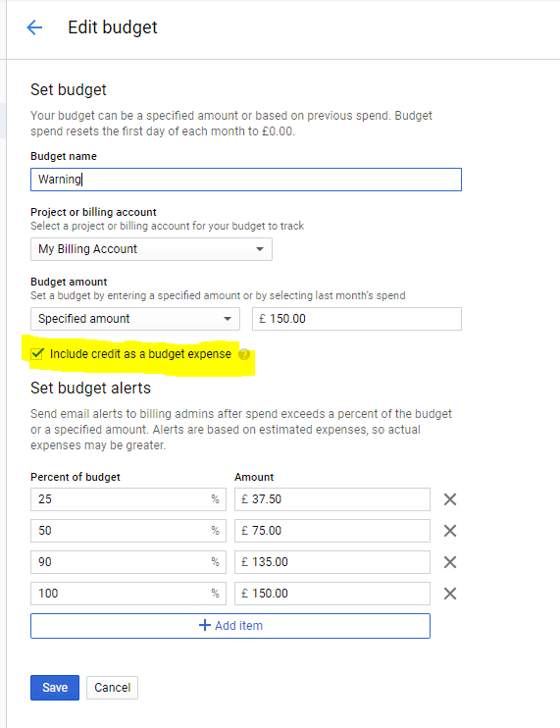Delete the 50 percent alert row
Viewport: 560px width, 728px height.
450,531
